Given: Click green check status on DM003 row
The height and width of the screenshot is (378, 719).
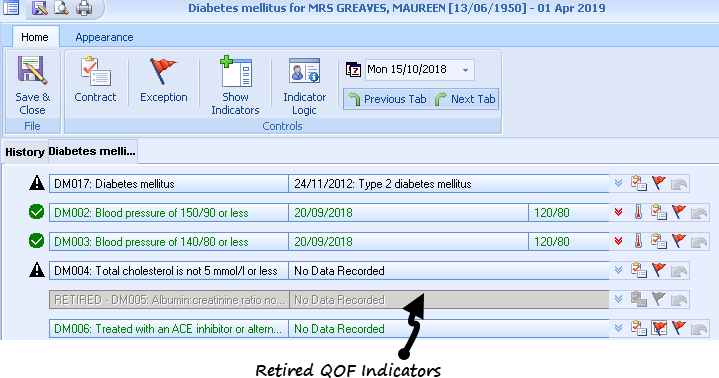Looking at the screenshot, I should tap(36, 241).
